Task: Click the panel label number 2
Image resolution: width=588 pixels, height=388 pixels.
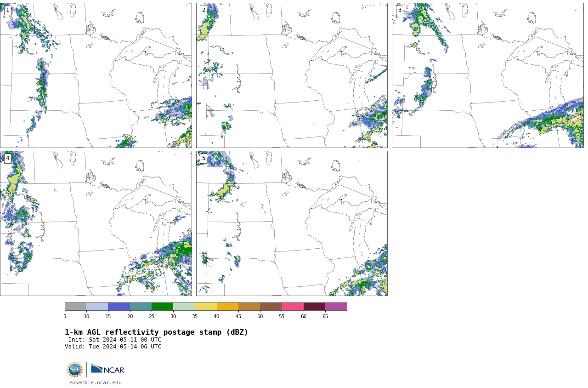Action: coord(204,10)
